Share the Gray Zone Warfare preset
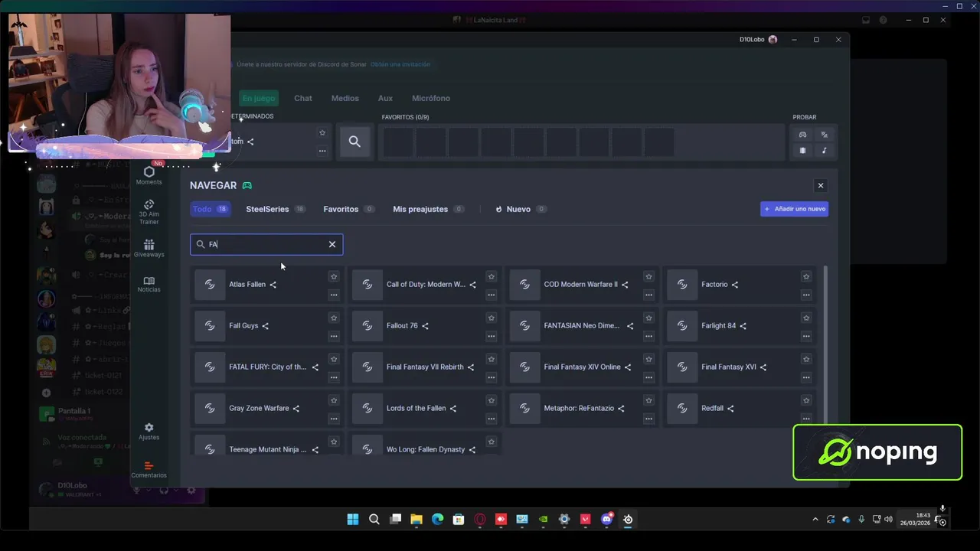This screenshot has width=980, height=551. [296, 409]
